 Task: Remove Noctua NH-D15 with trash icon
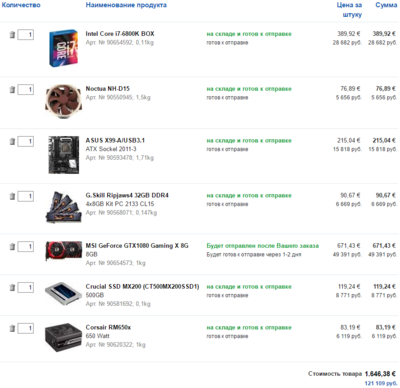click(12, 89)
